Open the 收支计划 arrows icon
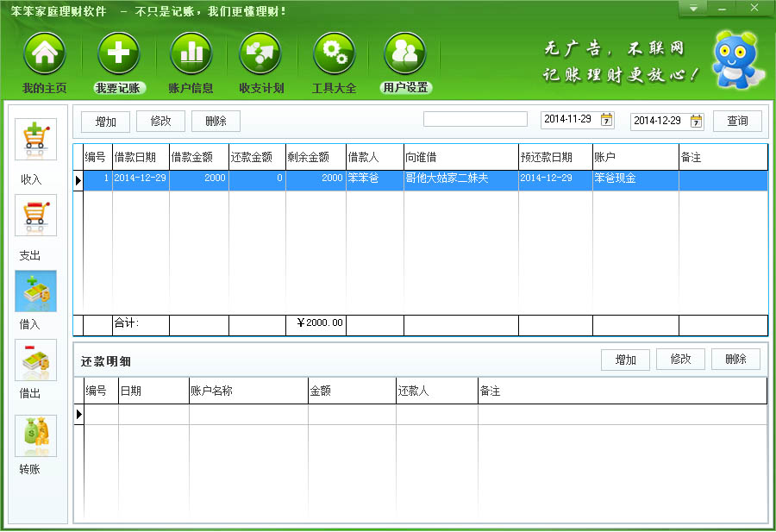776x532 pixels. point(261,55)
